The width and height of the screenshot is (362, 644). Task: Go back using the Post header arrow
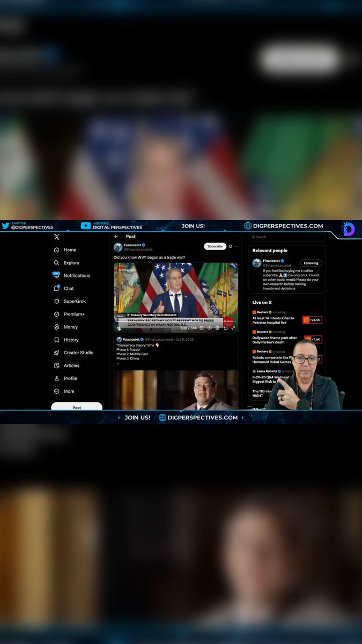tap(116, 237)
